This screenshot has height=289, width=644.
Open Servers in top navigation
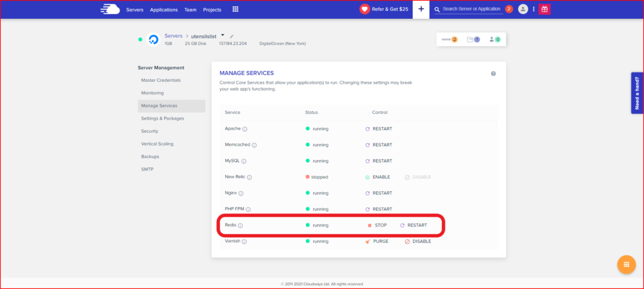click(x=135, y=9)
